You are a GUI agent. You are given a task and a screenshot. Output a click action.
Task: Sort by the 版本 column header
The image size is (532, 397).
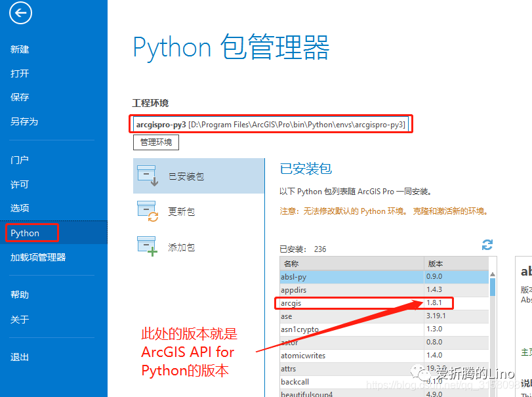tap(457, 264)
